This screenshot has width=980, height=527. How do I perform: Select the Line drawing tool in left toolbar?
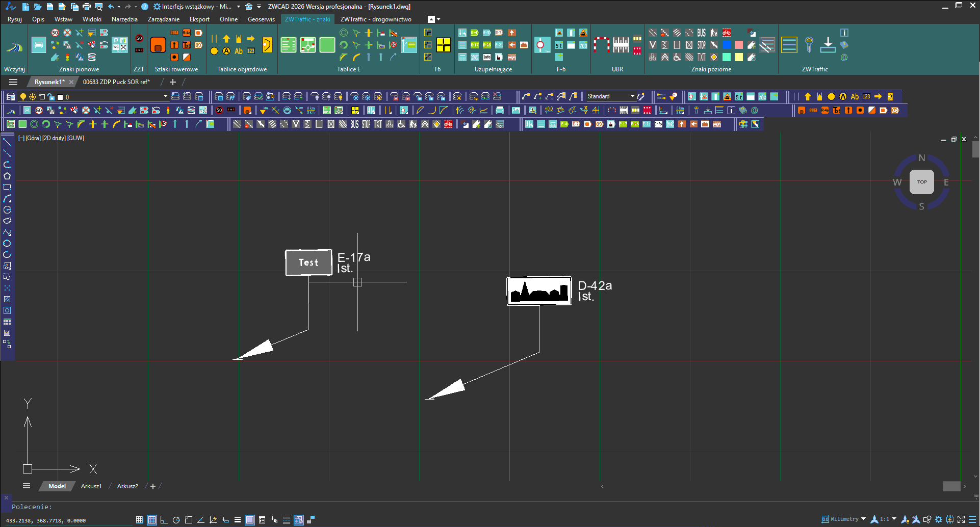(7, 142)
